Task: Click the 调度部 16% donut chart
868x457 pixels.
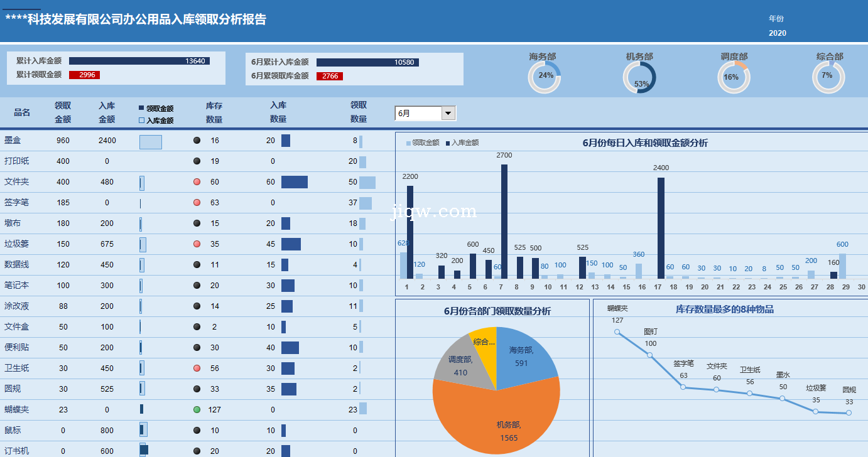Action: pyautogui.click(x=734, y=77)
